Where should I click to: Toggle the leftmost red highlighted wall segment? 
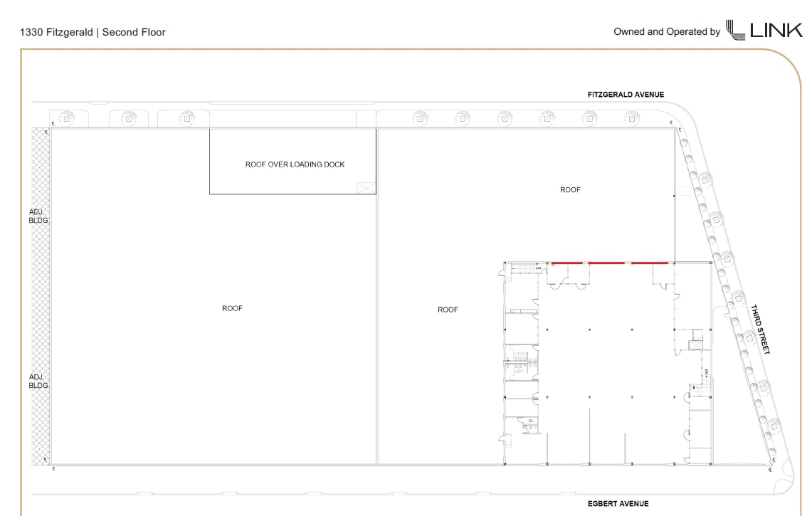(x=567, y=261)
